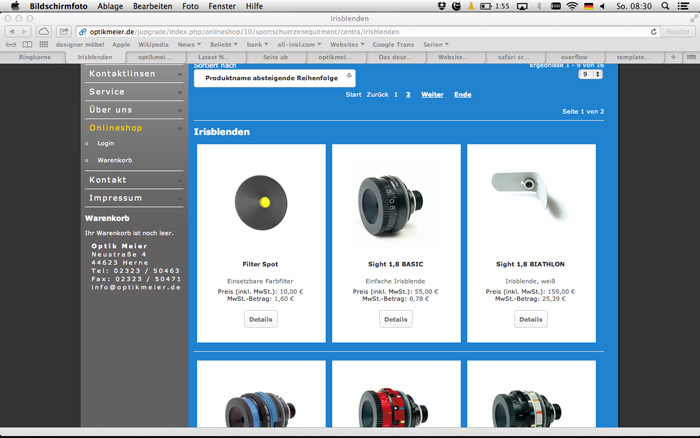Viewport: 700px width, 438px height.
Task: Click the Safari back navigation arrow
Action: point(12,32)
